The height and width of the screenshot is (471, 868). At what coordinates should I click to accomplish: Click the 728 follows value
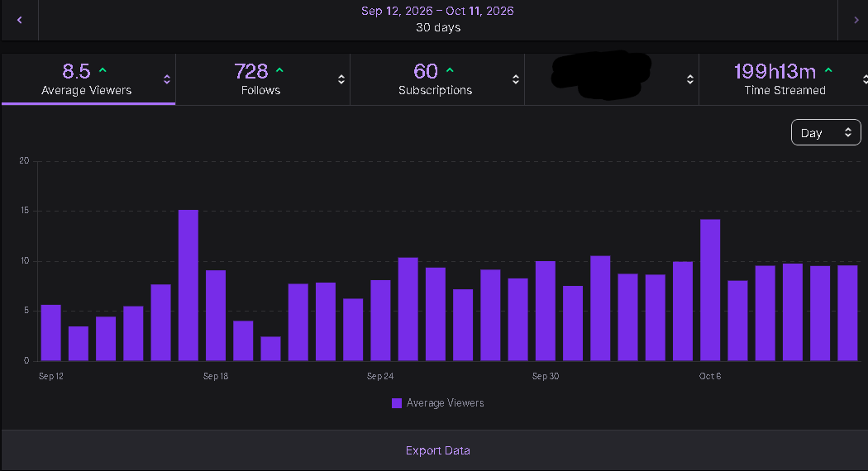pos(250,71)
